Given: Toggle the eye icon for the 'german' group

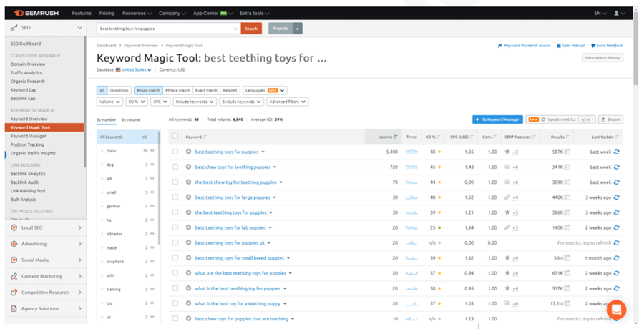Looking at the screenshot, I should tap(152, 206).
